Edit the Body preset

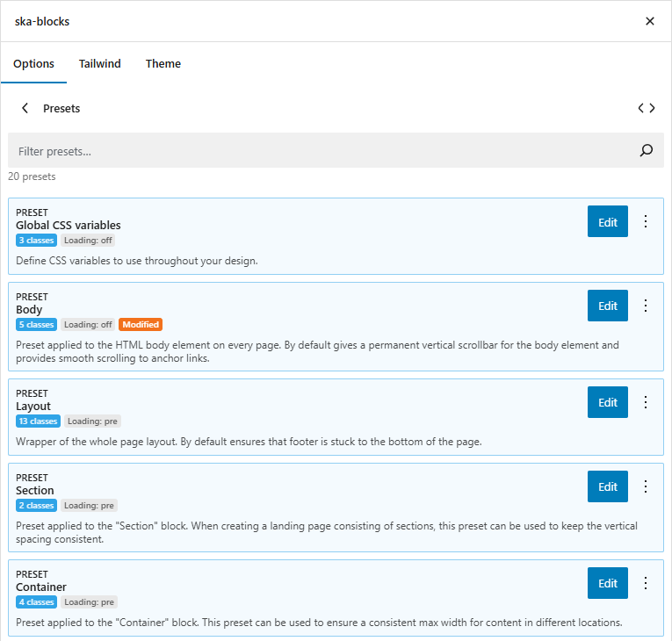pyautogui.click(x=608, y=306)
